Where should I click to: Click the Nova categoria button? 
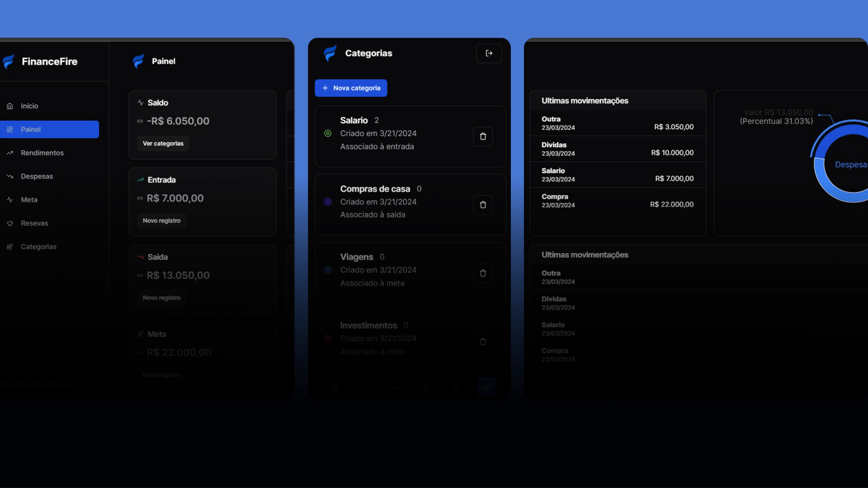point(351,88)
